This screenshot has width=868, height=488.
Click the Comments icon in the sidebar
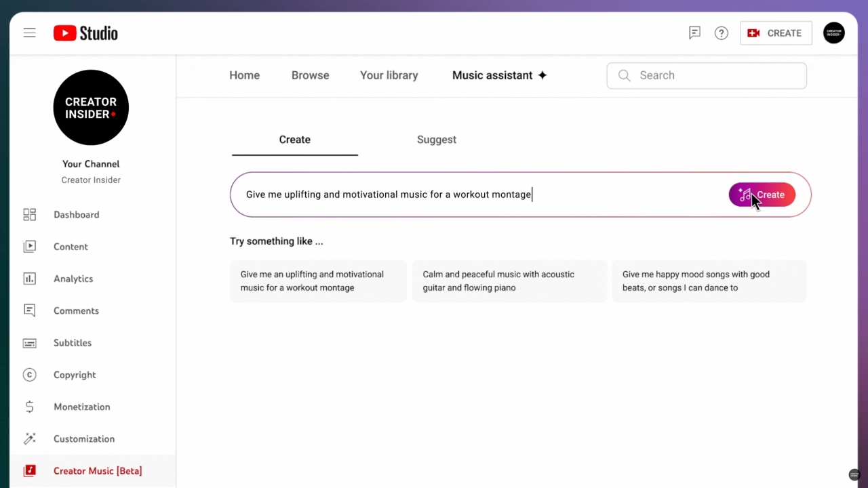click(x=29, y=310)
